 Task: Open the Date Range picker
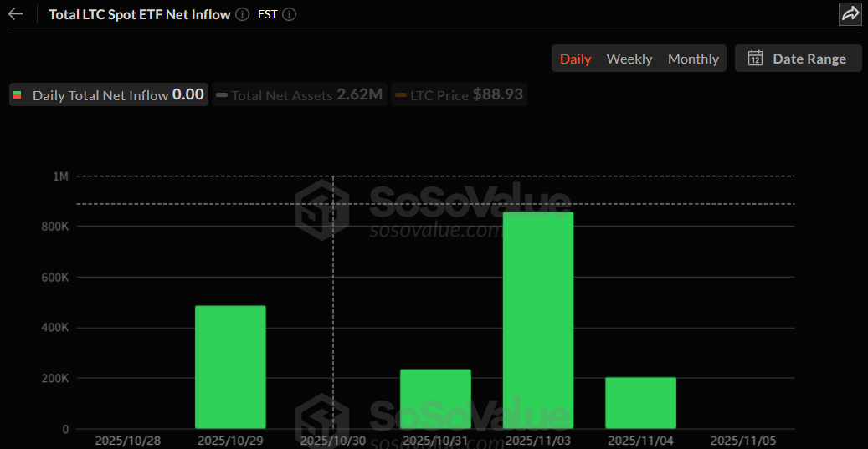(x=798, y=59)
